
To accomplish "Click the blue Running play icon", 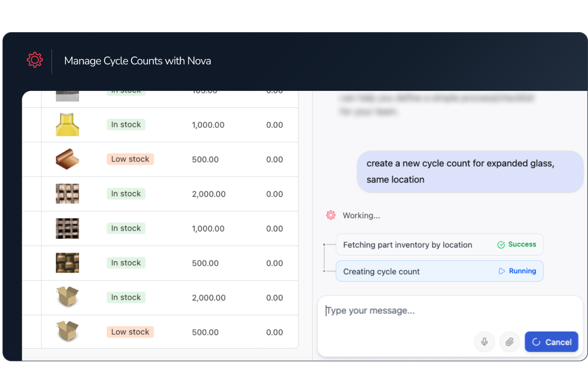I will point(501,271).
